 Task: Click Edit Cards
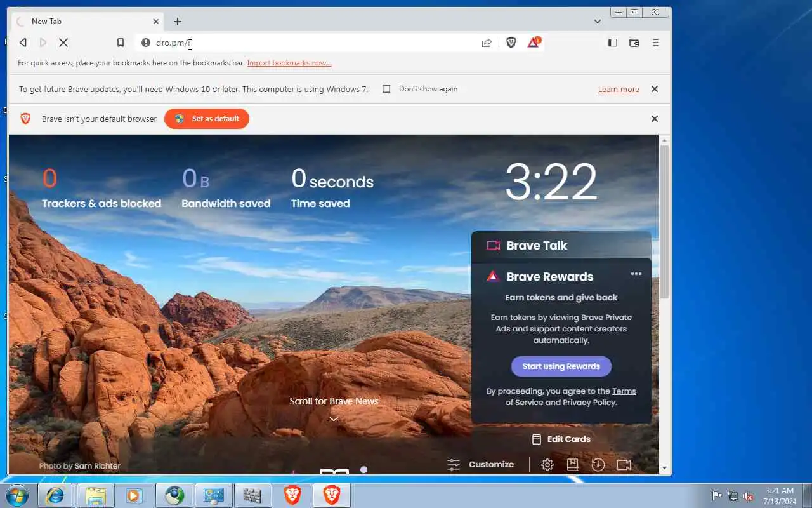click(x=561, y=439)
